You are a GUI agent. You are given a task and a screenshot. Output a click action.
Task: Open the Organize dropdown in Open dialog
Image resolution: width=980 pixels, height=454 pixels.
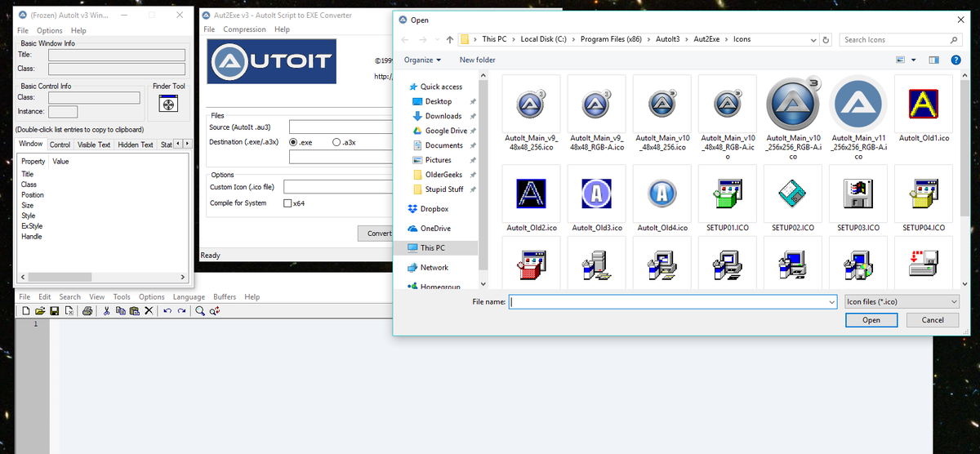coord(422,60)
